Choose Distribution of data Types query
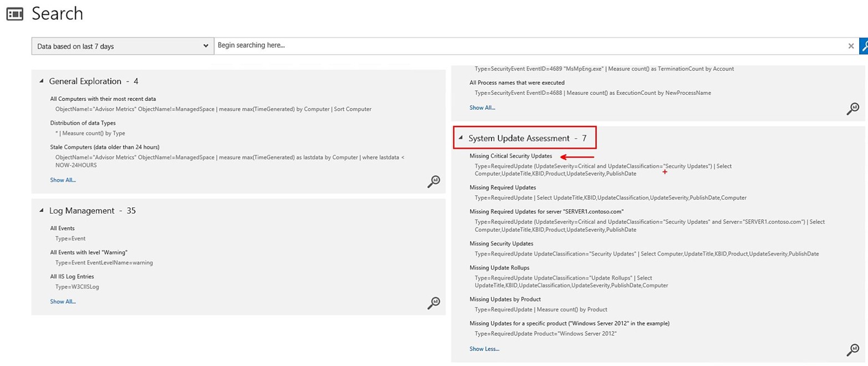The image size is (868, 366). (83, 123)
